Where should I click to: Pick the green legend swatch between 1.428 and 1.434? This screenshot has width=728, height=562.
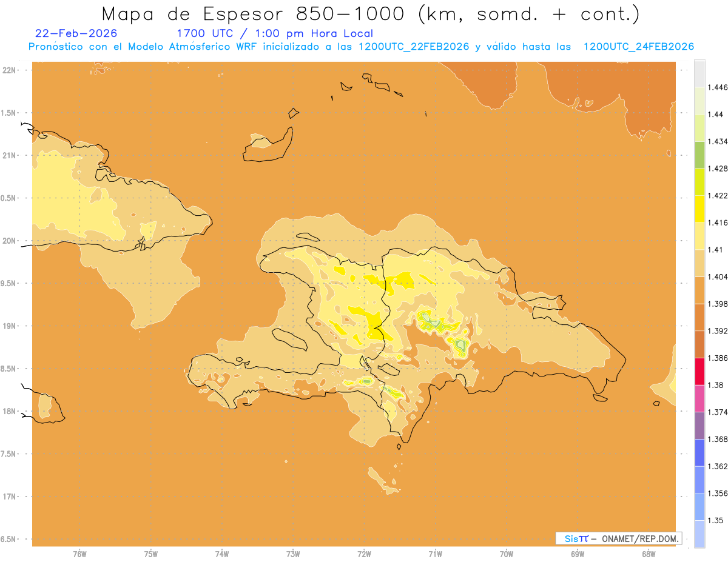coord(699,155)
